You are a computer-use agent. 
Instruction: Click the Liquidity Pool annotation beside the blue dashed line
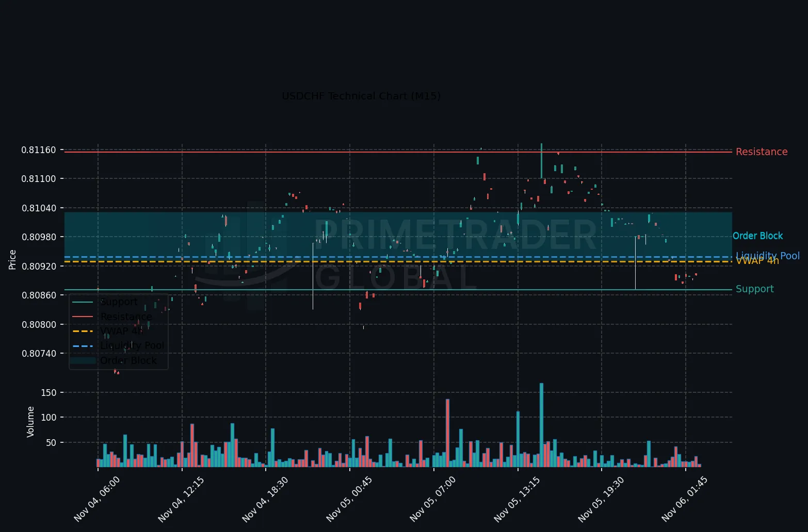(768, 256)
